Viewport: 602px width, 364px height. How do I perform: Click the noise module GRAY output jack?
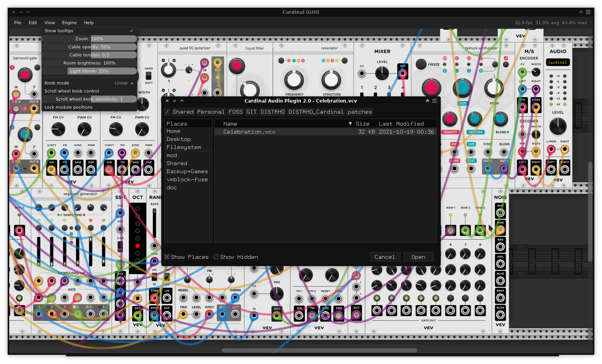coord(500,298)
